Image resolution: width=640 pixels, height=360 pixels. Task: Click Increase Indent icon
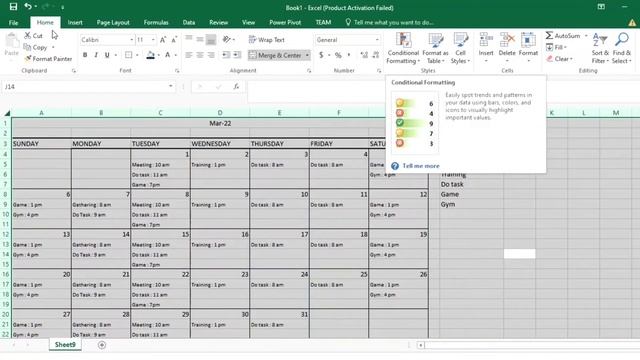pyautogui.click(x=237, y=55)
